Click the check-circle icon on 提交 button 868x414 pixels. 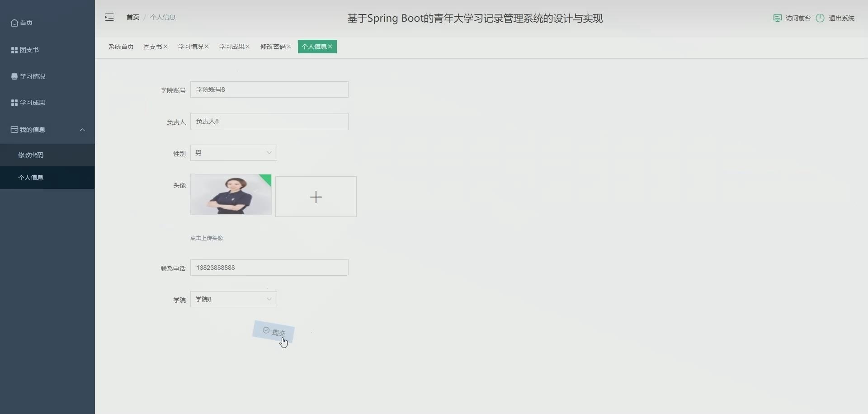[266, 330]
